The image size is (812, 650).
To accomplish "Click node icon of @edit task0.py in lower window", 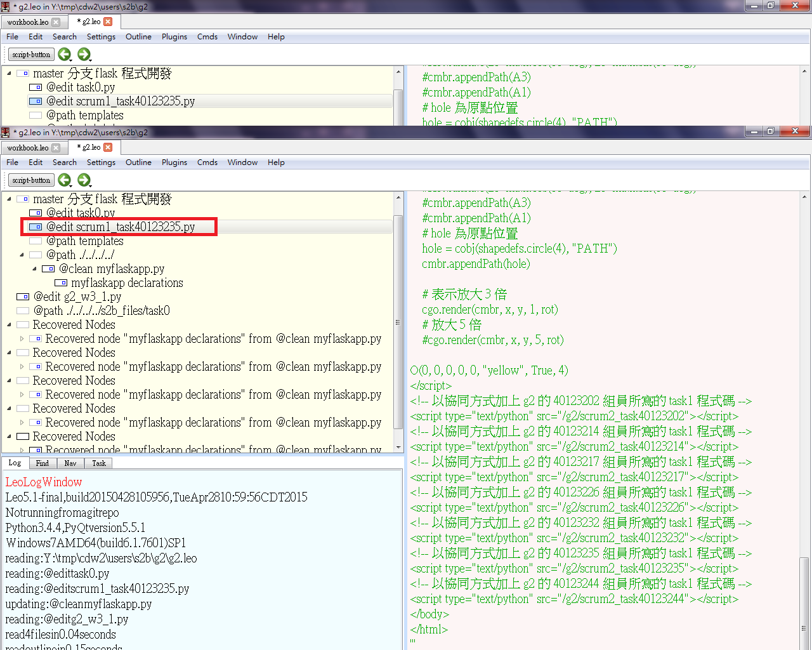I will pos(36,213).
